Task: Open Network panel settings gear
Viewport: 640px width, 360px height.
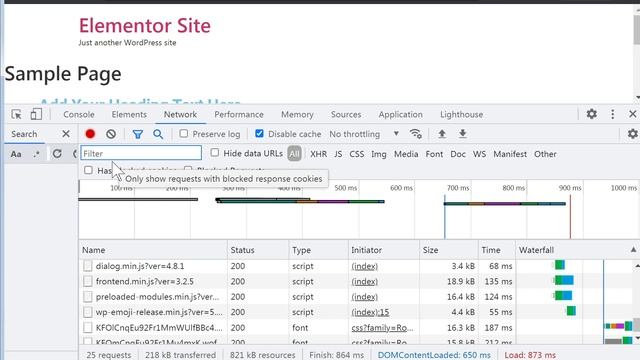Action: coord(633,134)
